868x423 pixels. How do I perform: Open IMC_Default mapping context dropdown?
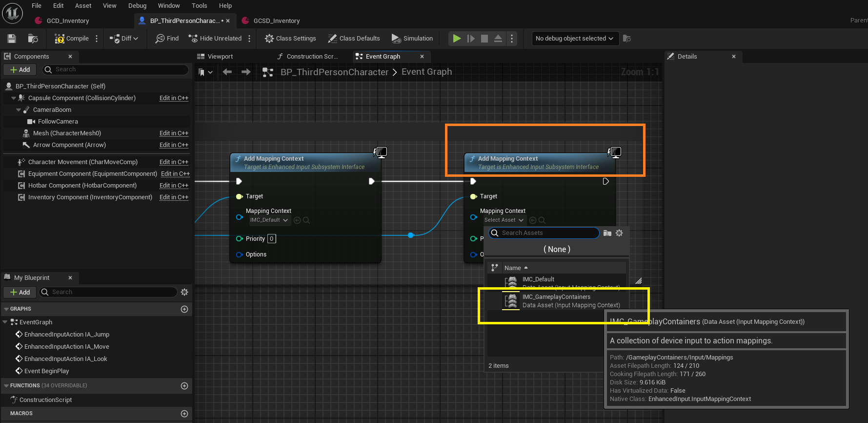pyautogui.click(x=269, y=220)
